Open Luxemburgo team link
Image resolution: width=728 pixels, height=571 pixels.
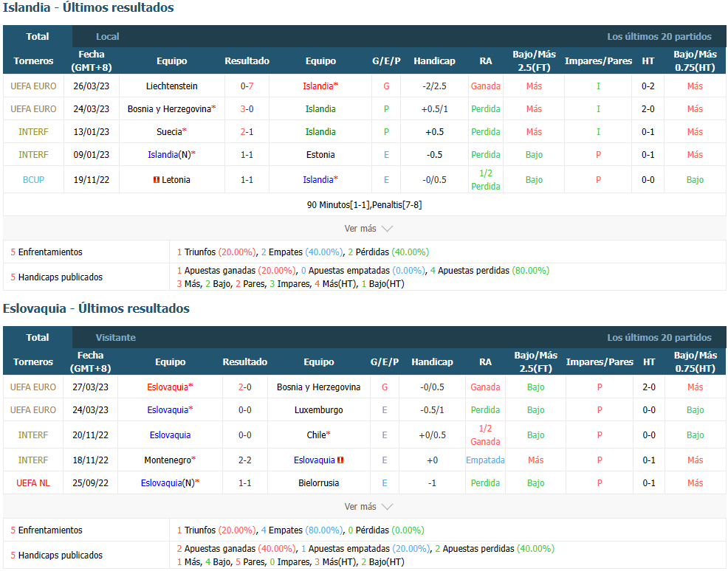pyautogui.click(x=318, y=410)
